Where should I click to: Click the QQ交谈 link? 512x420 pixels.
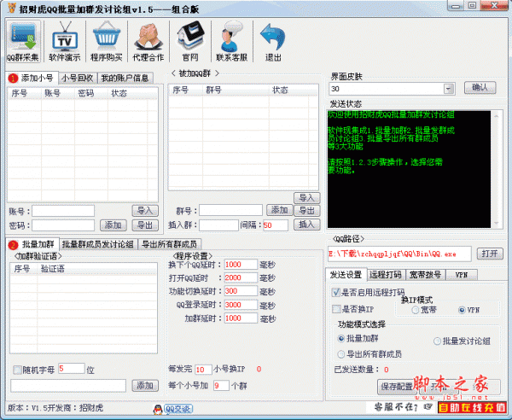(178, 409)
